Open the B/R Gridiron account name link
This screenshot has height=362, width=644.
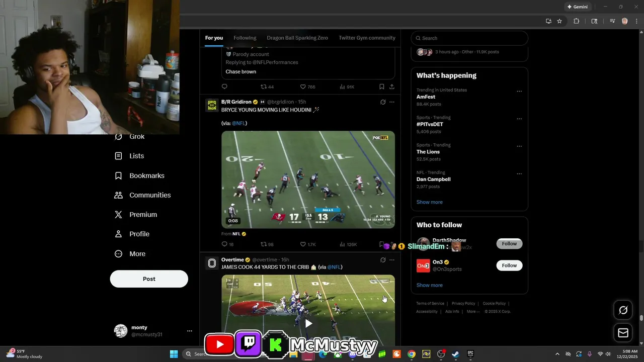click(x=236, y=102)
